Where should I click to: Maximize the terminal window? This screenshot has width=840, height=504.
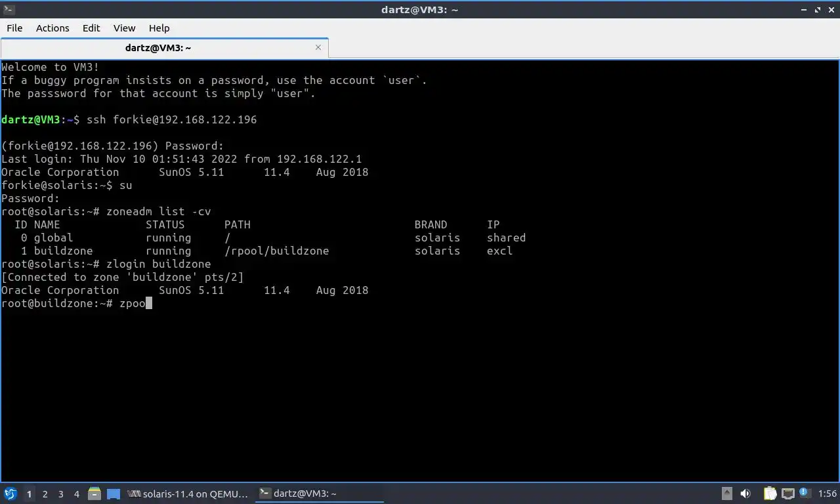(818, 10)
